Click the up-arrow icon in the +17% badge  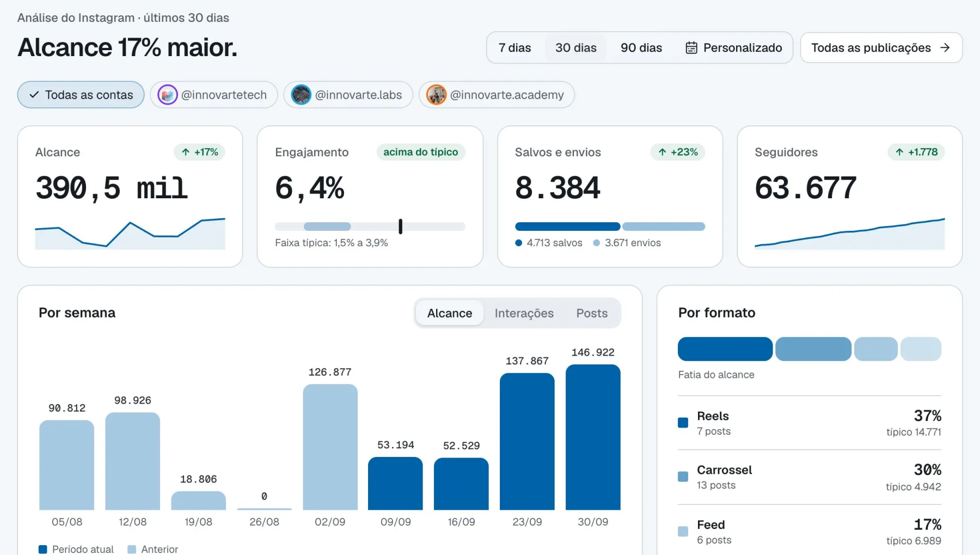coord(186,152)
